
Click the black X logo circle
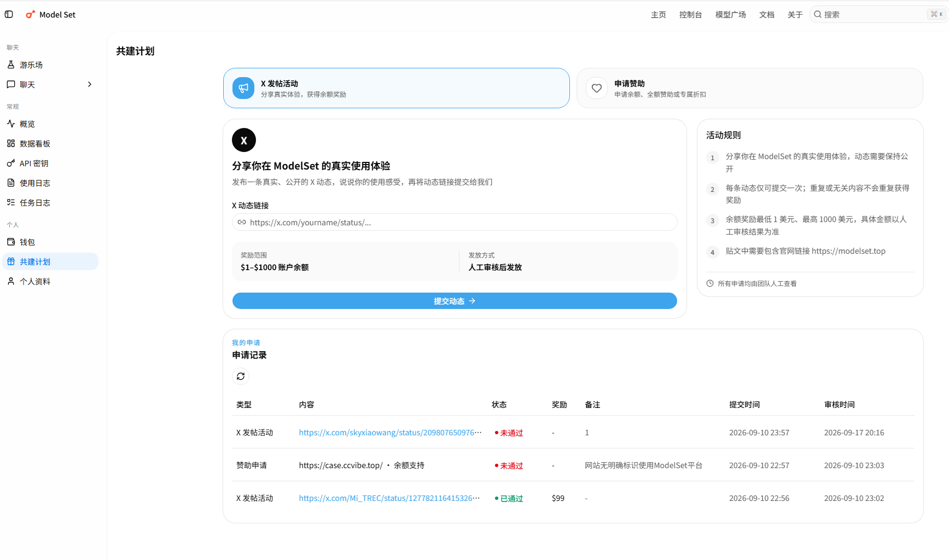click(244, 140)
